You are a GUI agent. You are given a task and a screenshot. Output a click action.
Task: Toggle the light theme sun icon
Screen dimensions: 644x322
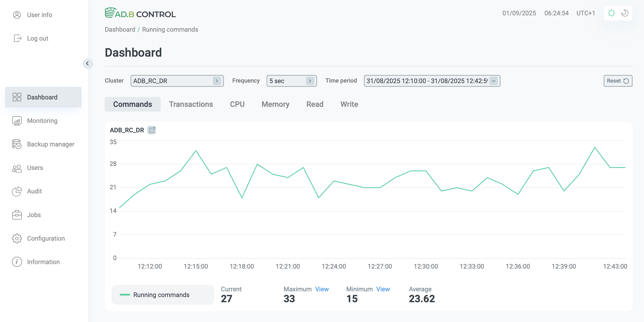612,13
